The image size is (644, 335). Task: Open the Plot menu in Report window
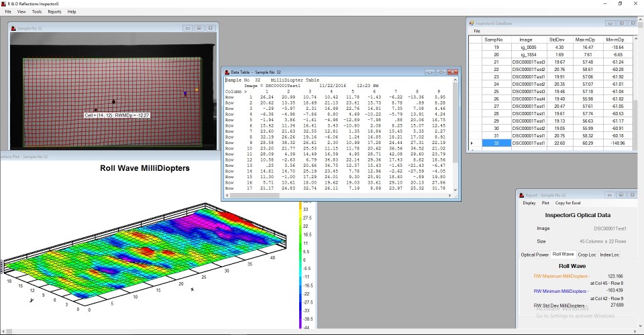[x=545, y=203]
